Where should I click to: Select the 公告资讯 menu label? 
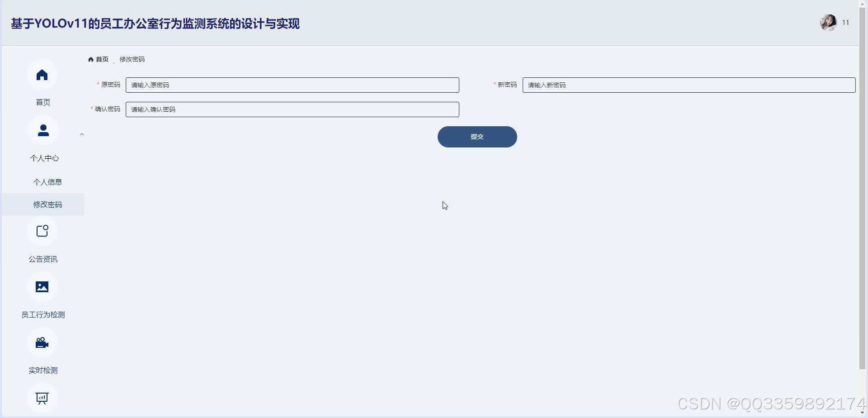[43, 259]
